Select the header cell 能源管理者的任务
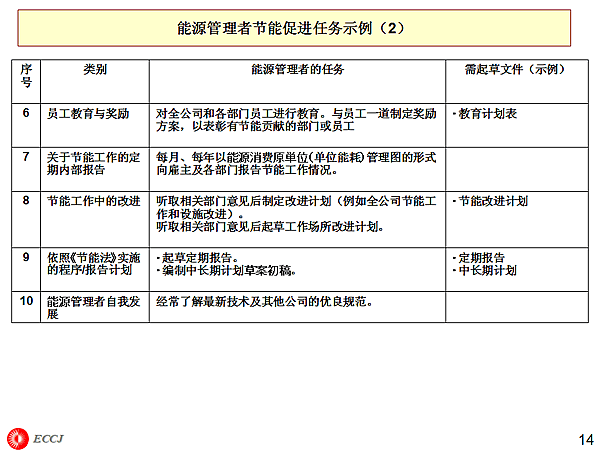600x450 pixels. pyautogui.click(x=297, y=81)
